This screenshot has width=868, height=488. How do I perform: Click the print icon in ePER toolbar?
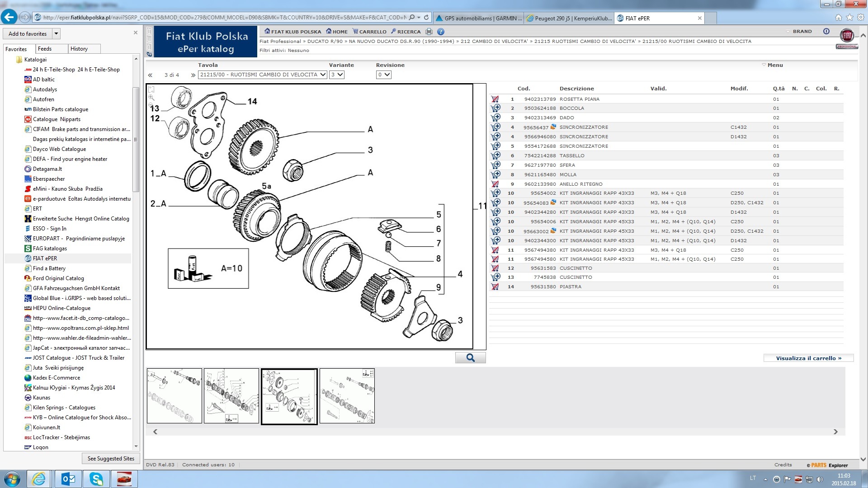pyautogui.click(x=429, y=32)
